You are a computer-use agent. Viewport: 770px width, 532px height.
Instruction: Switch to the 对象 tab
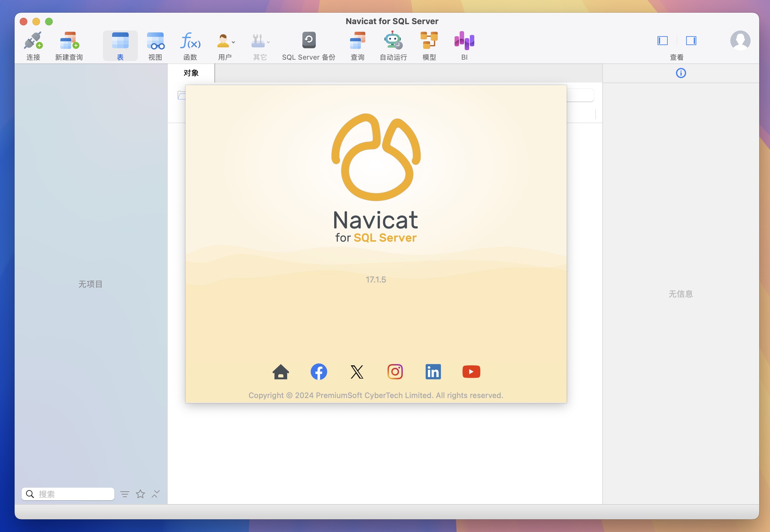pos(191,73)
